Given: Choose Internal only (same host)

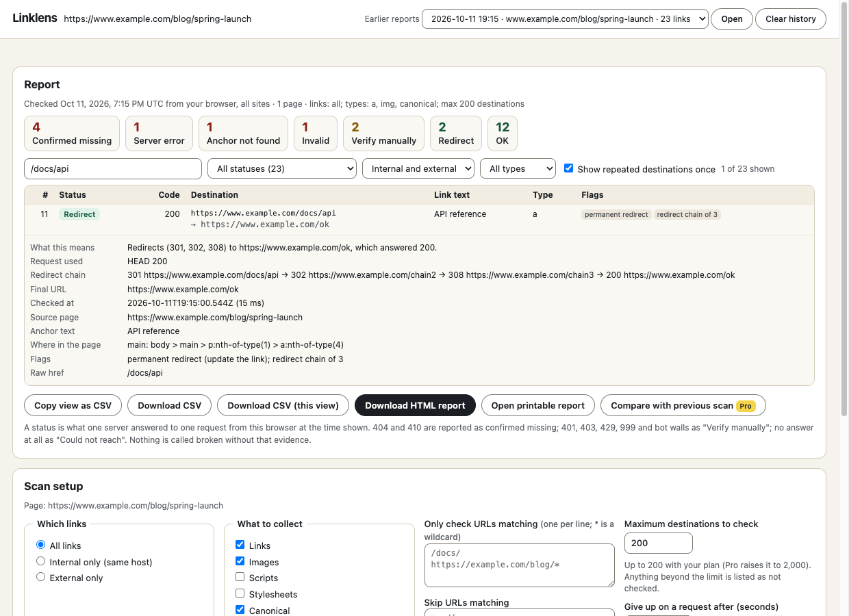Looking at the screenshot, I should coord(41,562).
